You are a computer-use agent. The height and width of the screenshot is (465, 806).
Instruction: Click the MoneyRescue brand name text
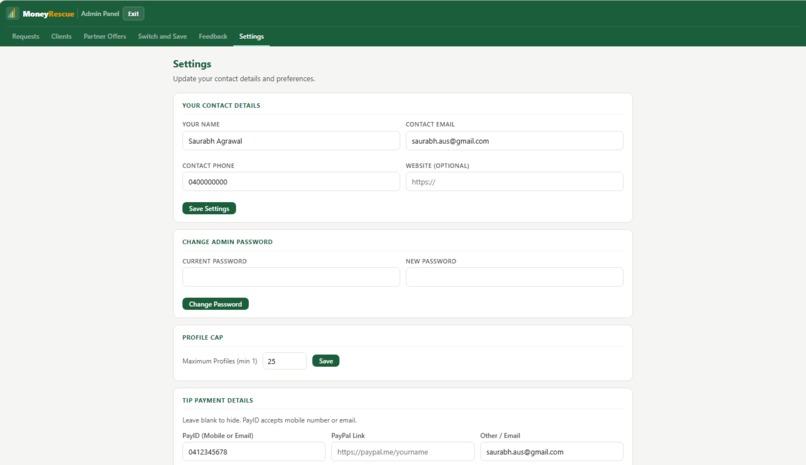coord(48,14)
